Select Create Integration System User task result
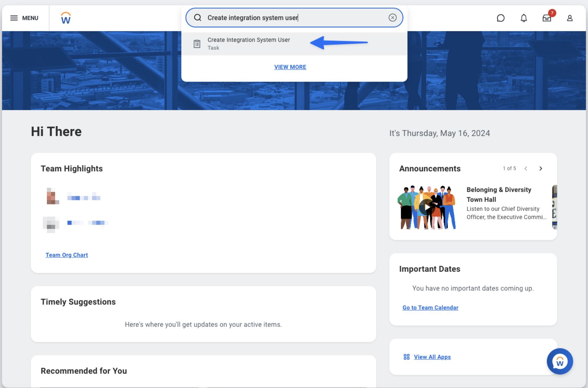Viewport: 588px width, 388px height. pyautogui.click(x=249, y=44)
